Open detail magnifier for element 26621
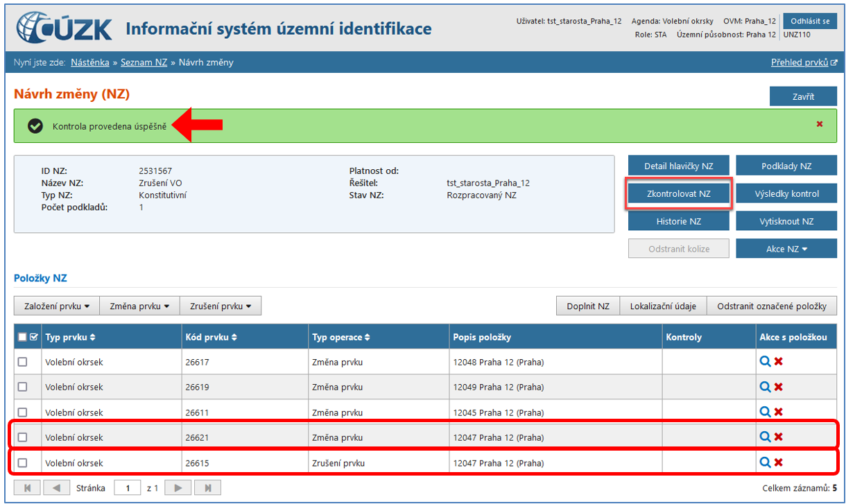Viewport: 846px width, 504px height. tap(765, 437)
